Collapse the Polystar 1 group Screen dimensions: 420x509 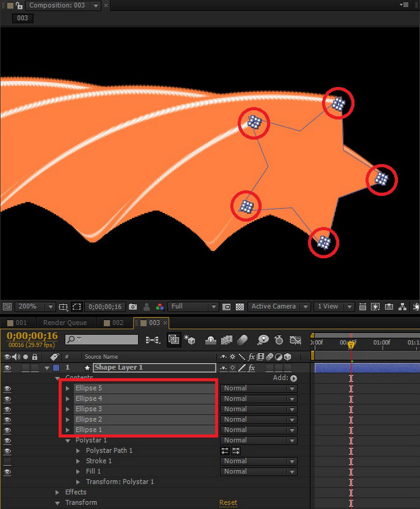pos(68,440)
